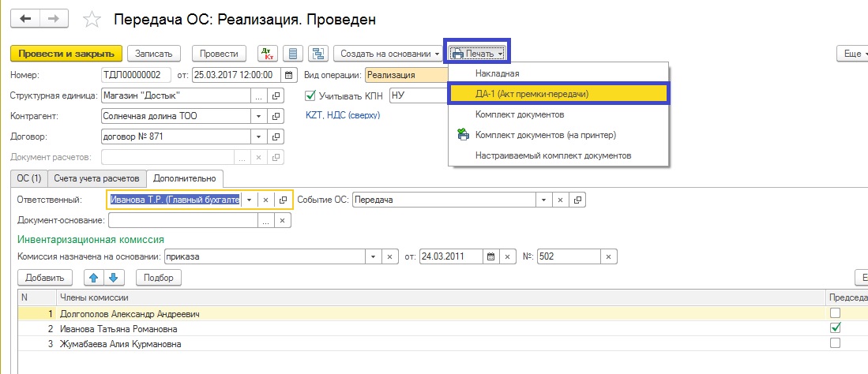Expand the Договор dropdown list
This screenshot has height=374, width=868.
click(257, 137)
